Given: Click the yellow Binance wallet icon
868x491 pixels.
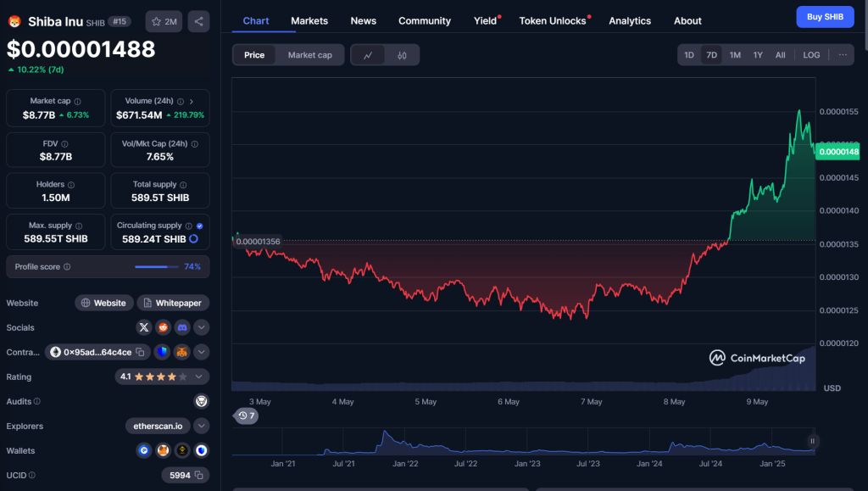Looking at the screenshot, I should (x=182, y=450).
